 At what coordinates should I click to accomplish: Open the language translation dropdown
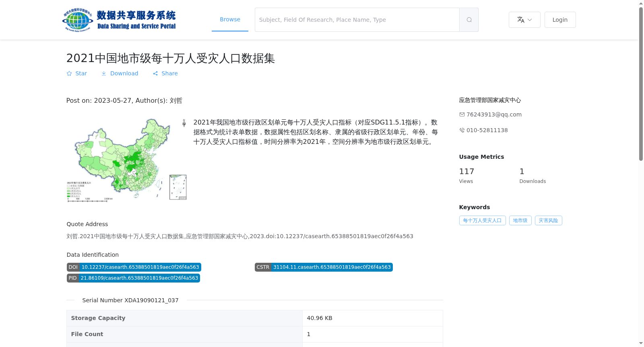pyautogui.click(x=524, y=20)
